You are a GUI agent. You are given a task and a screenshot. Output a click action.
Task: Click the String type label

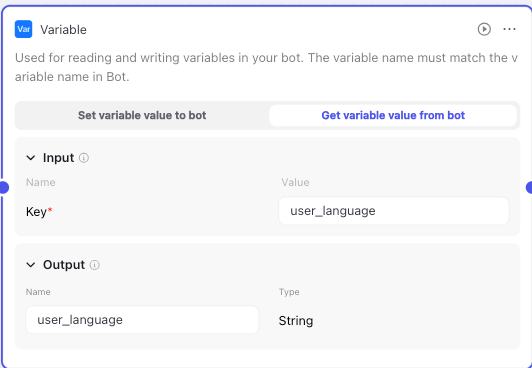(296, 321)
